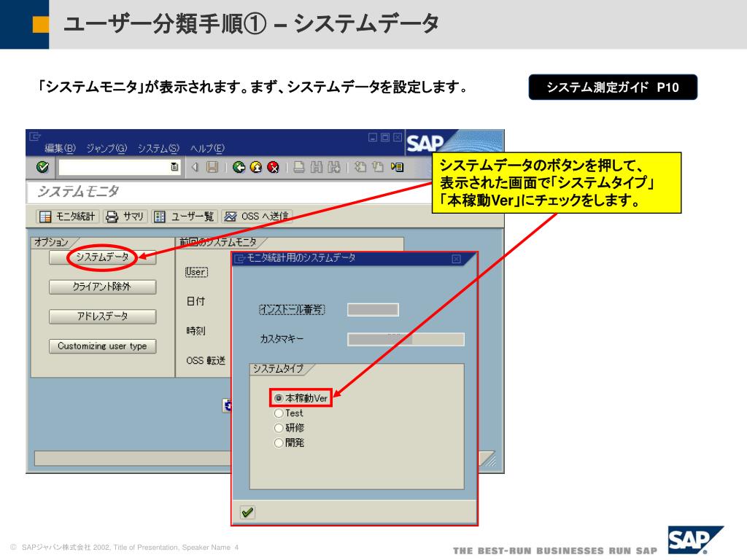Click the インストール番号 label in dialog
Viewport: 747px width, 560px height.
pyautogui.click(x=292, y=309)
